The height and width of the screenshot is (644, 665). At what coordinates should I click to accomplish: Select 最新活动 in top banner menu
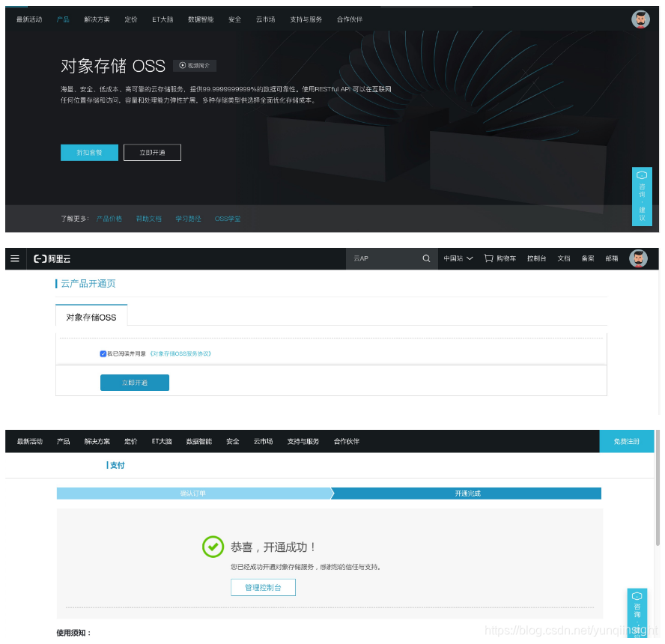(29, 19)
